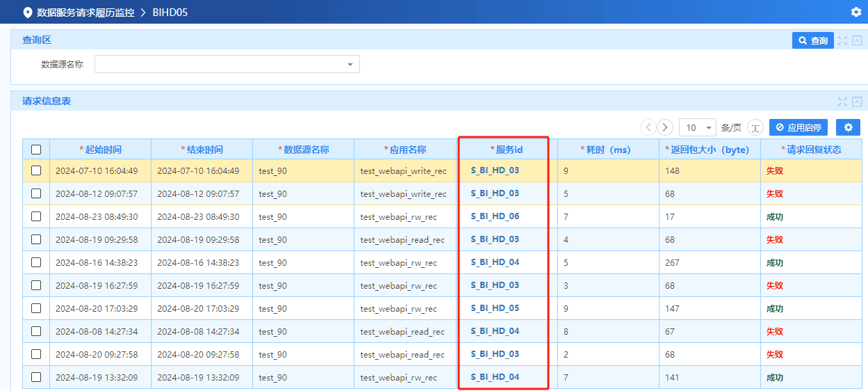The width and height of the screenshot is (868, 391).
Task: Check the row for 2024-08-08 14:27:34
Action: tap(36, 331)
